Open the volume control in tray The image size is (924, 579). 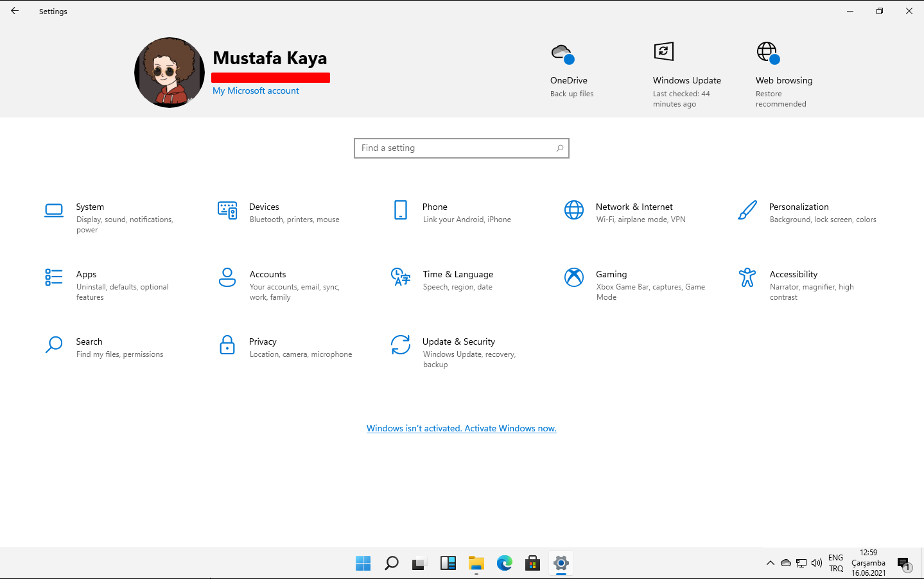(x=817, y=563)
